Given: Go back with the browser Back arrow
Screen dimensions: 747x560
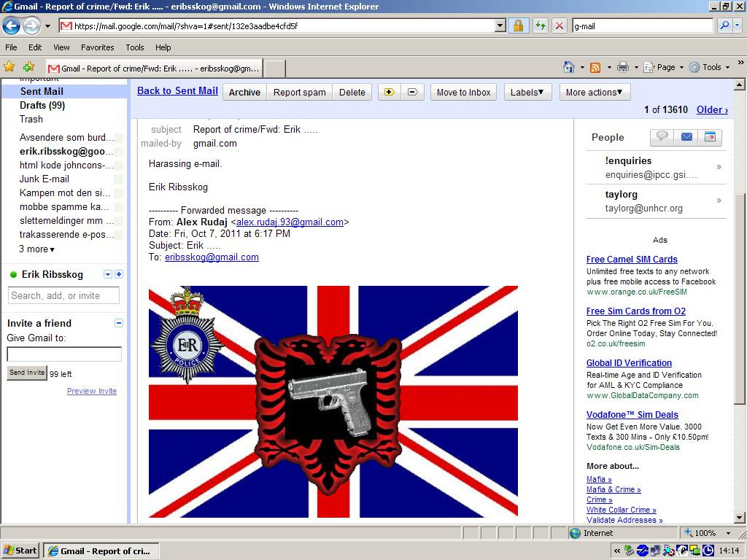Looking at the screenshot, I should pyautogui.click(x=12, y=26).
